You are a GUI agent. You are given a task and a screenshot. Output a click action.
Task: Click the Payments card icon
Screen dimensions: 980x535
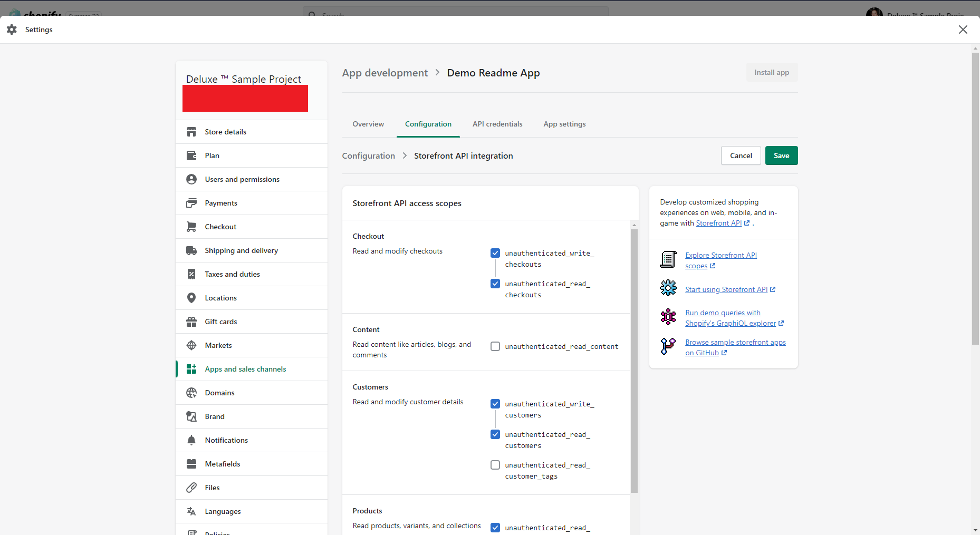[x=191, y=203]
